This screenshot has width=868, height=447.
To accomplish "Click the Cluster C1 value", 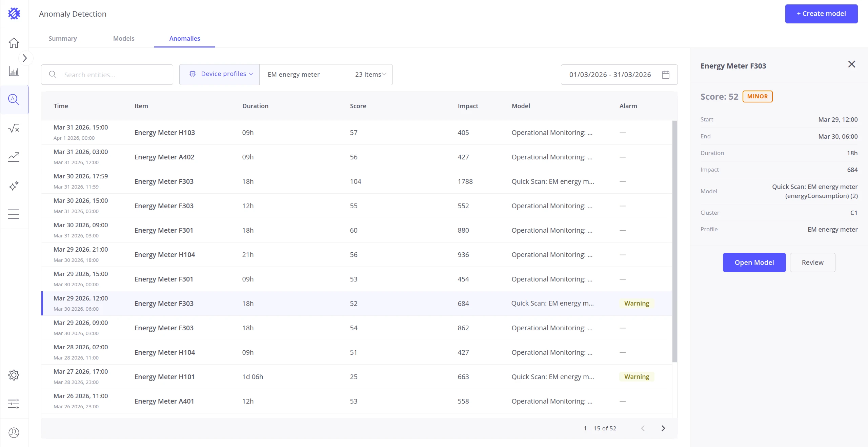I will [x=854, y=213].
